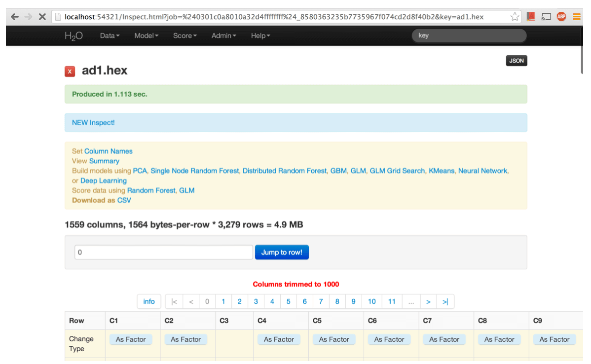Jump to last page arrow in pagination
This screenshot has width=591, height=364.
click(x=445, y=302)
